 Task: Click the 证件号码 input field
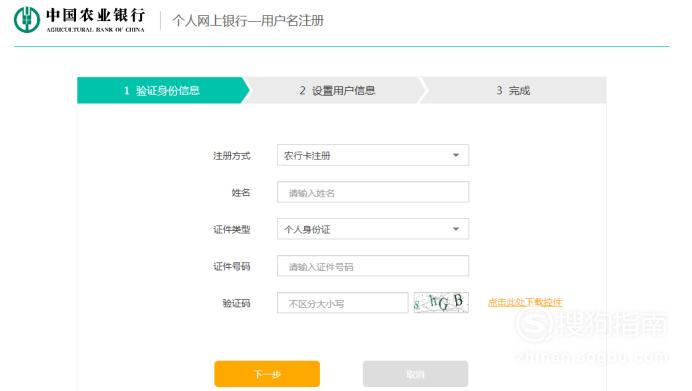pos(373,266)
